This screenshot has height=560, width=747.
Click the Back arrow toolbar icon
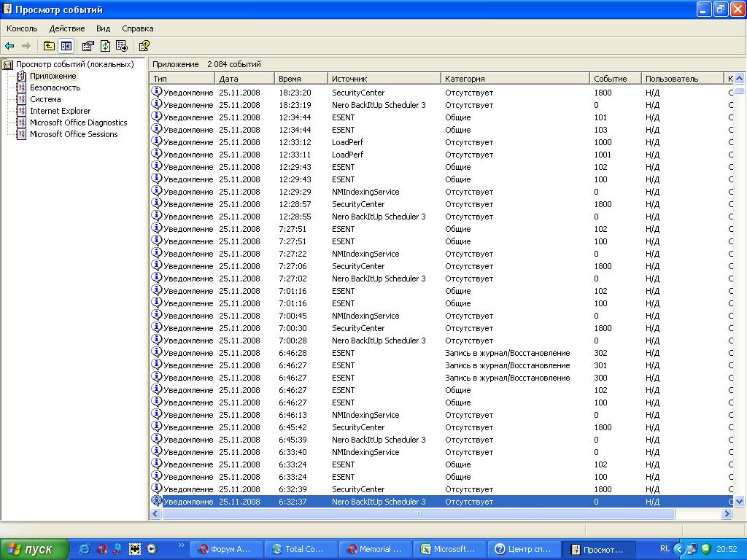9,46
